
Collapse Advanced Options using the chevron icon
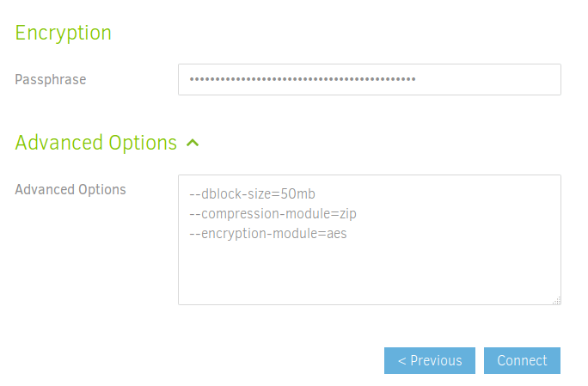[193, 143]
